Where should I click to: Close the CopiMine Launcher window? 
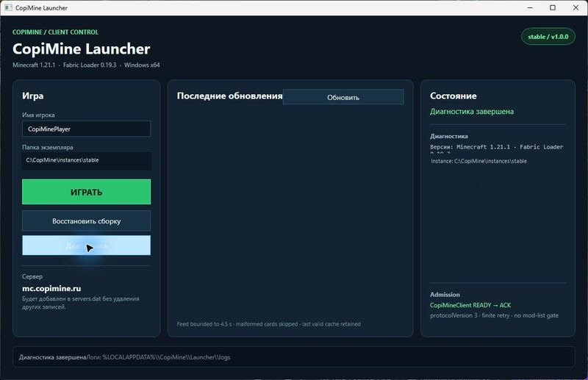tap(576, 7)
